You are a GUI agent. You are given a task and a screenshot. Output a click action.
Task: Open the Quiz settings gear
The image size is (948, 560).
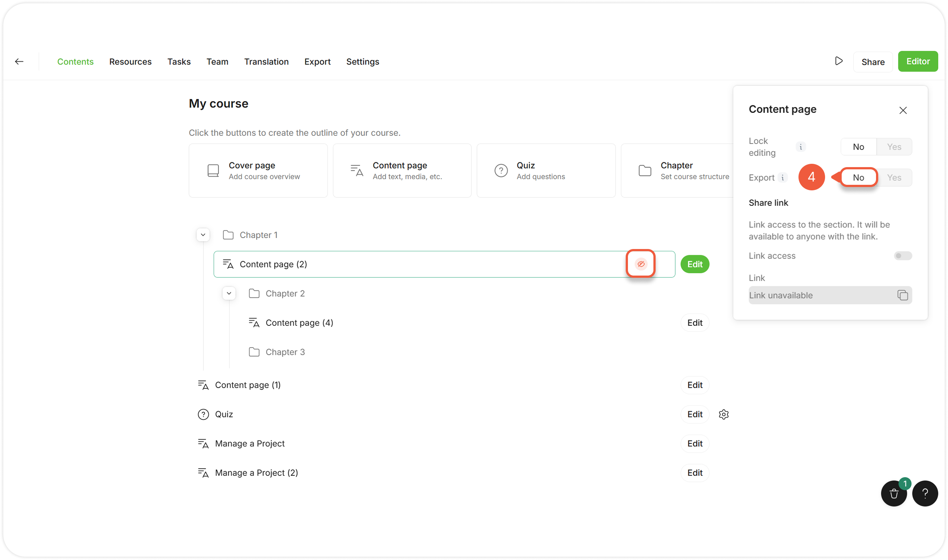pyautogui.click(x=723, y=414)
